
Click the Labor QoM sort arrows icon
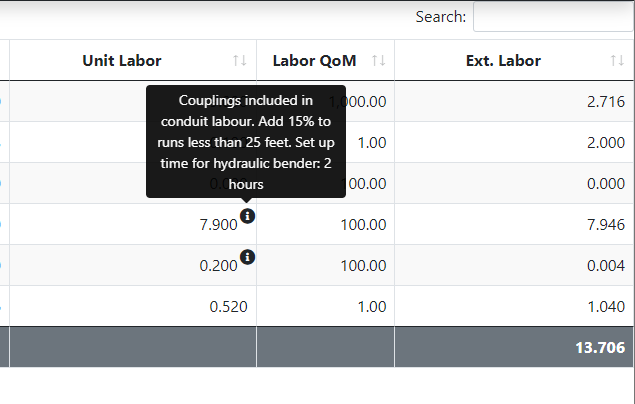(378, 61)
